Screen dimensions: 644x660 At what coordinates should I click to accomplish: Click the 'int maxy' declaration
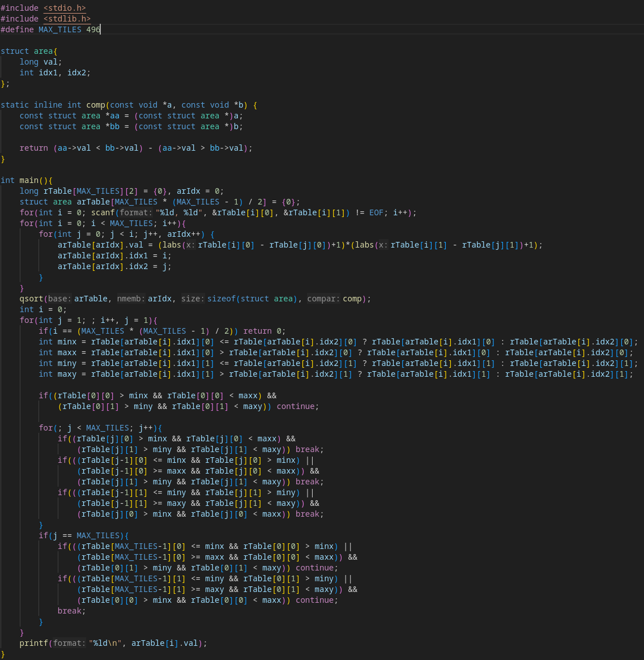(58, 374)
